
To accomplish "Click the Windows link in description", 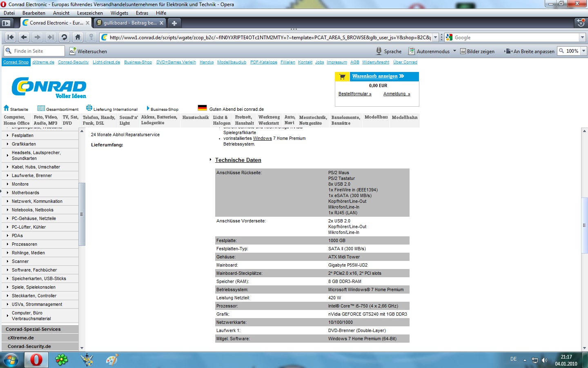I will point(262,138).
